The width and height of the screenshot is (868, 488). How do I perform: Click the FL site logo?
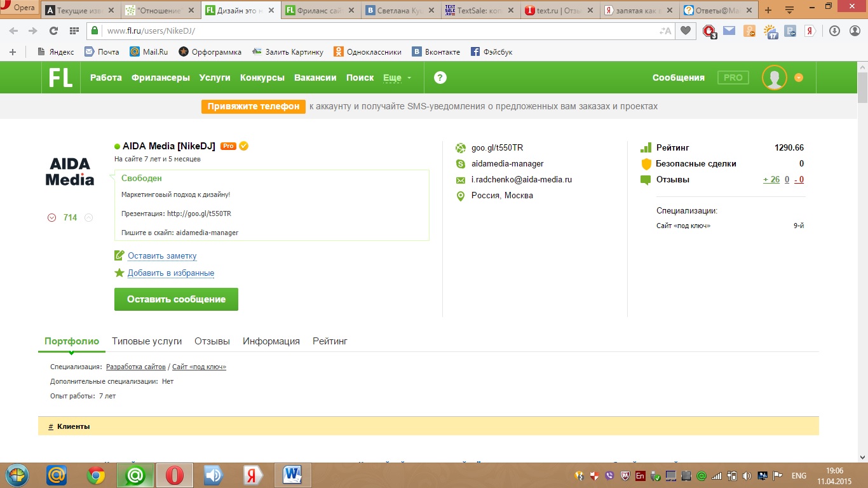61,78
